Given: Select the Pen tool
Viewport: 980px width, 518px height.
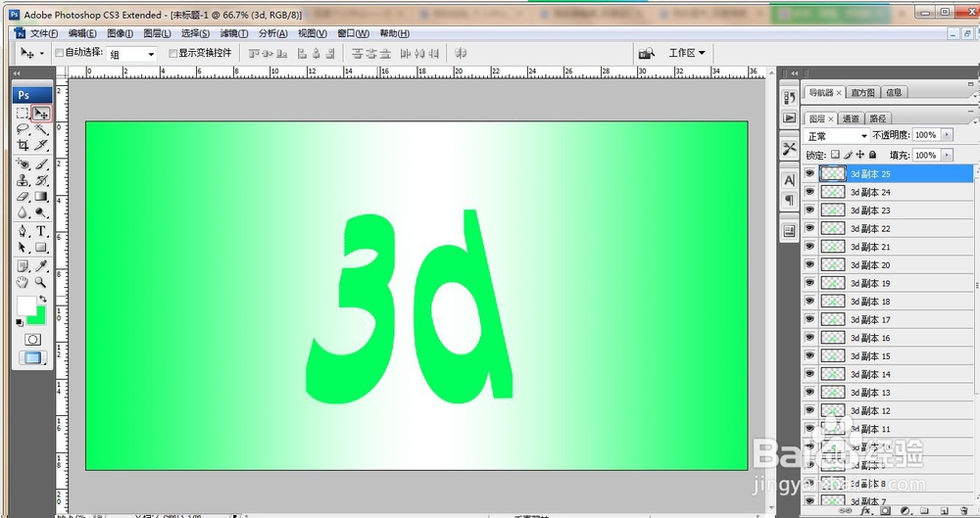Looking at the screenshot, I should [x=23, y=231].
